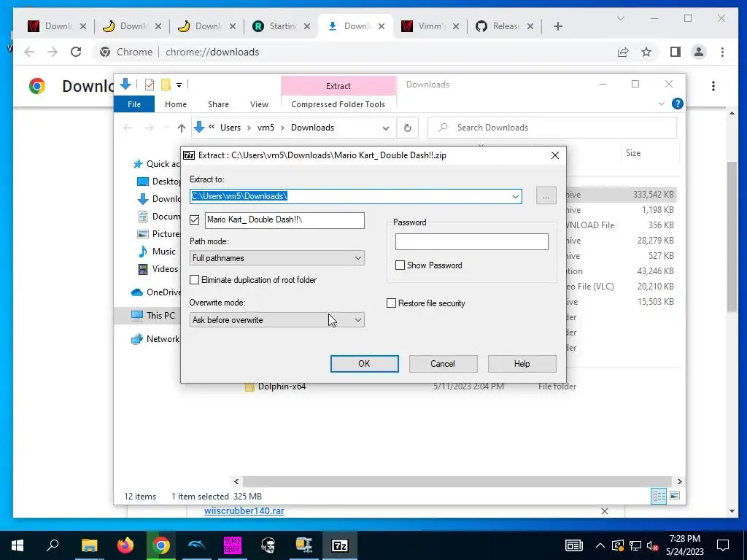Click the Size column header
This screenshot has width=747, height=560.
(633, 153)
